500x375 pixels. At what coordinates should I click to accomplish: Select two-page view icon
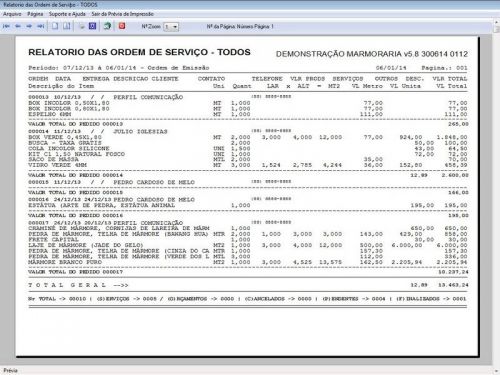pyautogui.click(x=67, y=26)
